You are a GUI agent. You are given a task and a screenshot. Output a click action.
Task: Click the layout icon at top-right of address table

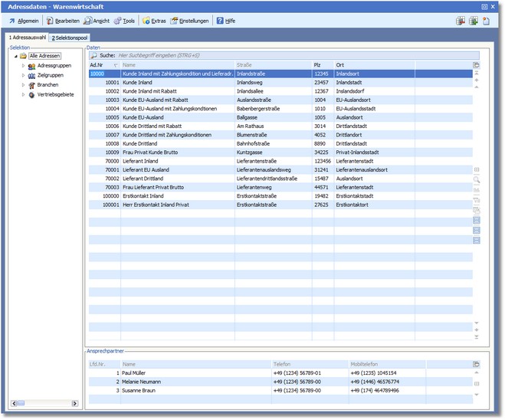tap(477, 65)
